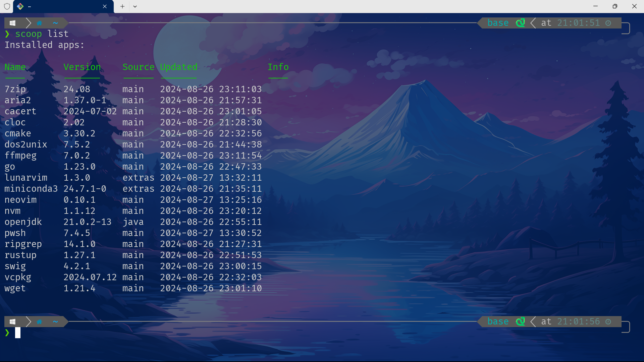The width and height of the screenshot is (644, 362).
Task: Click the clock icon beside 21:01:56
Action: point(608,321)
